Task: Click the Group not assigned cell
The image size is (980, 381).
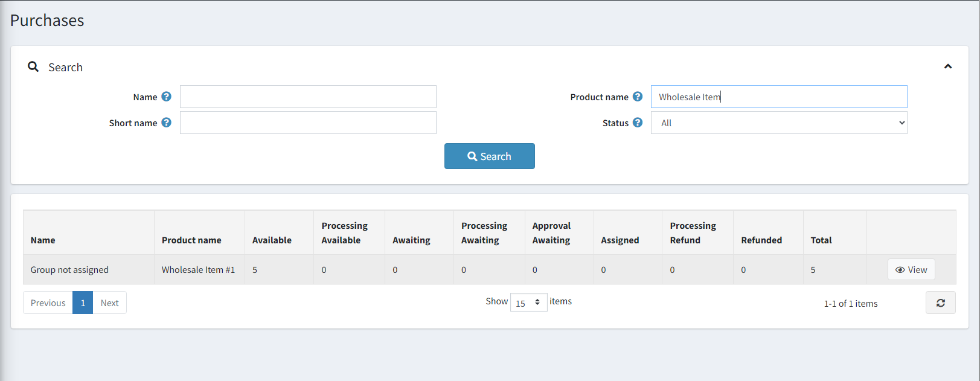Action: pos(69,270)
